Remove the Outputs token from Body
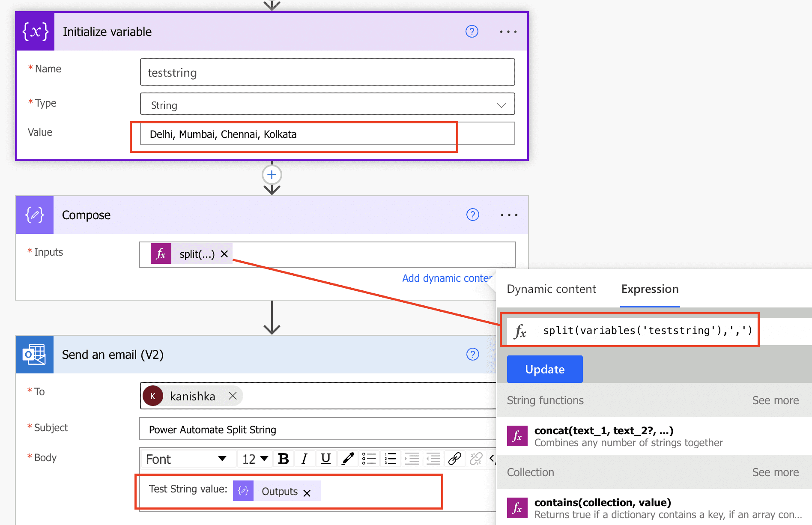Screen dimensions: 812x525 307,493
